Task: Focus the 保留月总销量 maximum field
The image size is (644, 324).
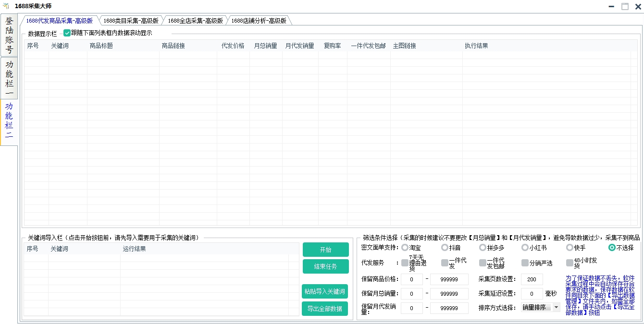Action: [449, 294]
